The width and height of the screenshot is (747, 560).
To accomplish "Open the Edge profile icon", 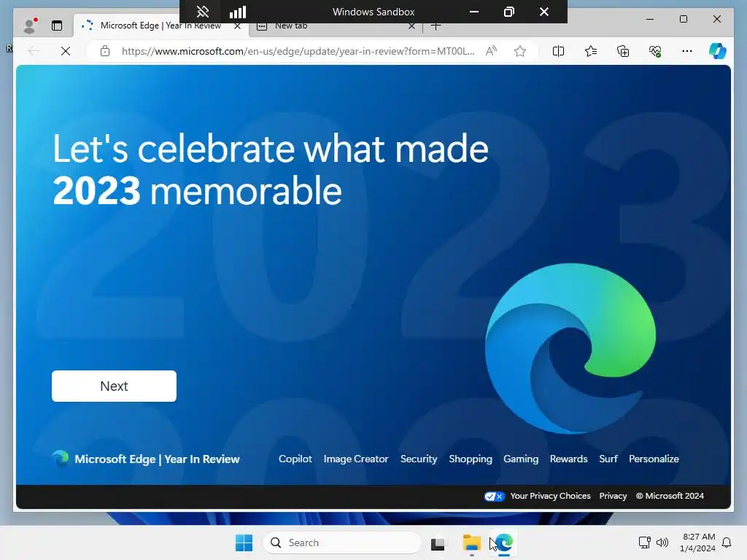I will 30,26.
